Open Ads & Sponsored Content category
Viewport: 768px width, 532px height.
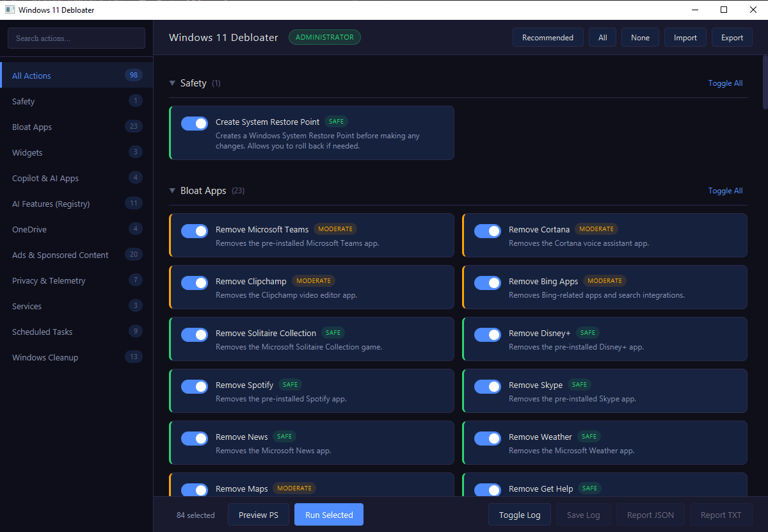[77, 255]
